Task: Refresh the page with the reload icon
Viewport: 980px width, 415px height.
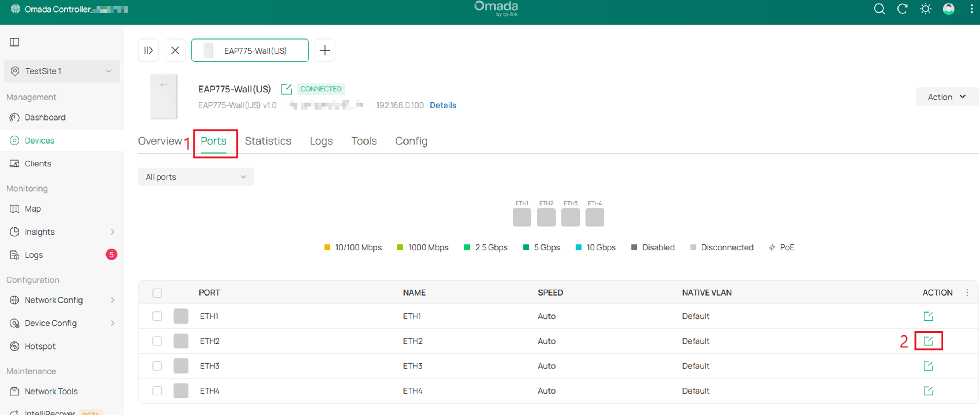Action: coord(902,9)
